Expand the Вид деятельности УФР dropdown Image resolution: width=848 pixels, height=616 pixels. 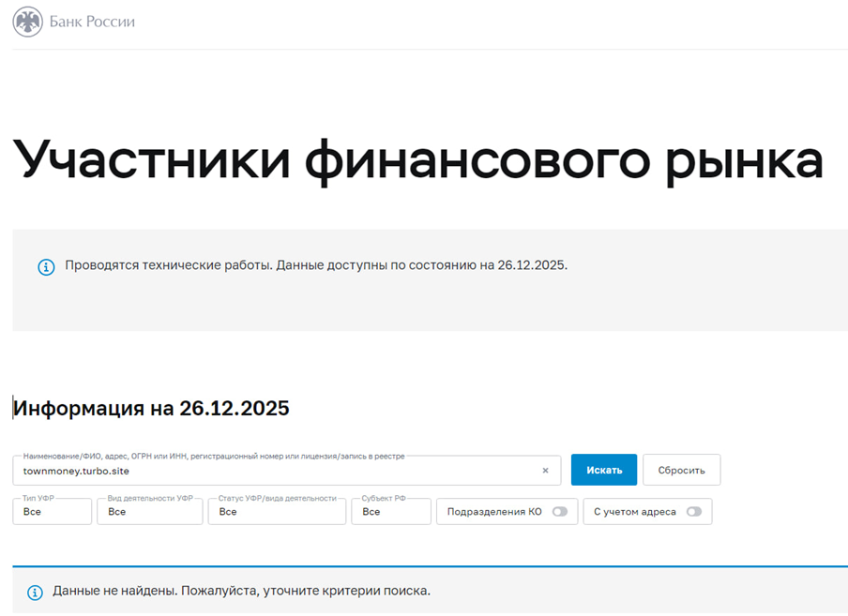tap(150, 511)
